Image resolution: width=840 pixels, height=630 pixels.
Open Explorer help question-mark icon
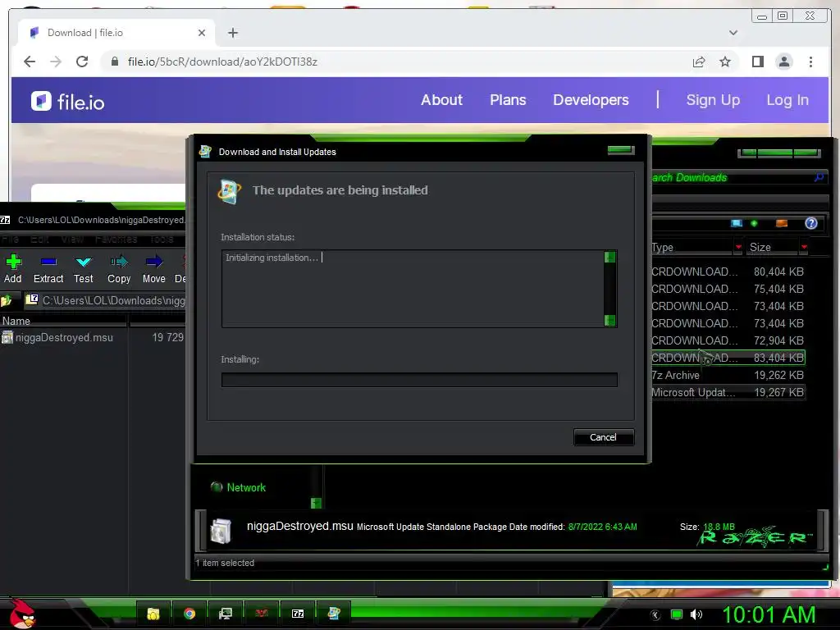pyautogui.click(x=811, y=223)
